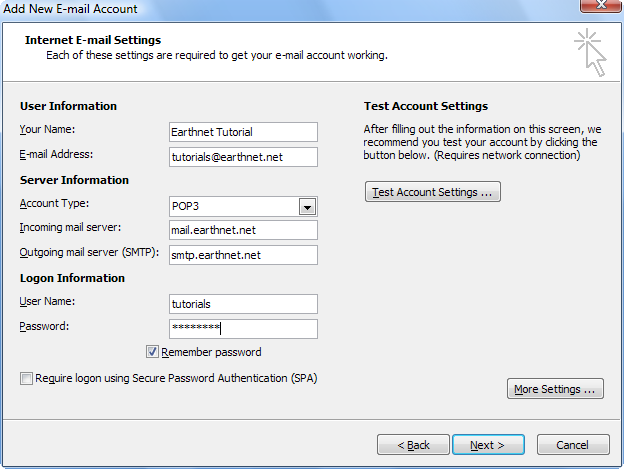The width and height of the screenshot is (624, 469).
Task: Select the Outgoing mail server SMTP field
Action: coord(243,255)
